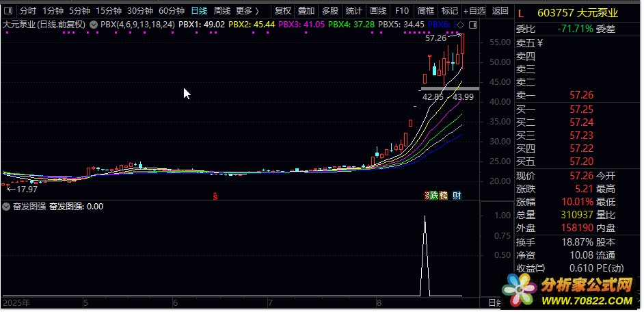Select the 30分钟 period
Image resolution: width=644 pixels, height=312 pixels.
click(139, 11)
